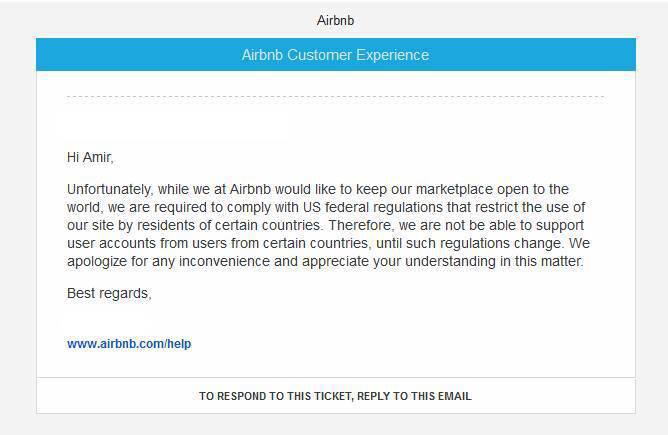Open the www.airbnb.com/help link
This screenshot has width=668, height=435.
pos(129,343)
